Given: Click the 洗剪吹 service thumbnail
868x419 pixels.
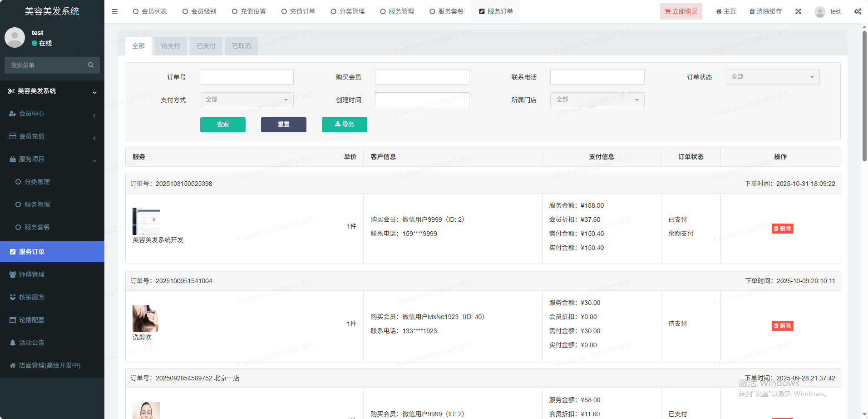Looking at the screenshot, I should [145, 318].
